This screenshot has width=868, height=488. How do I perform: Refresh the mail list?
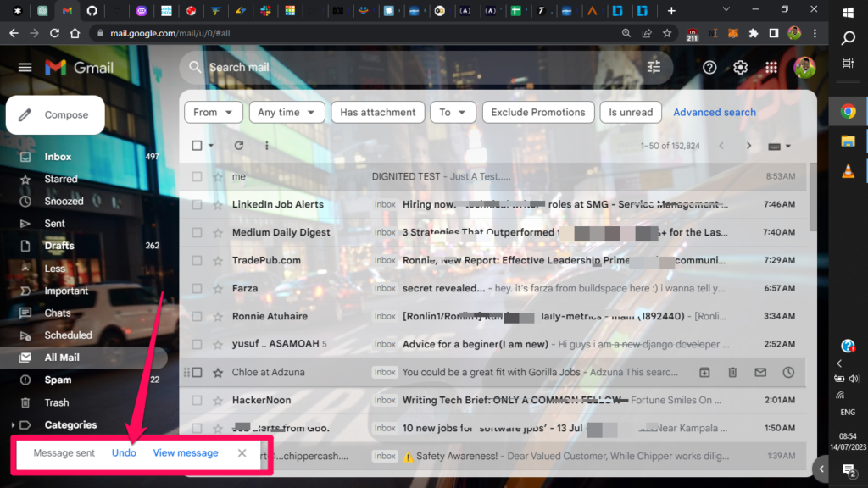[x=238, y=146]
